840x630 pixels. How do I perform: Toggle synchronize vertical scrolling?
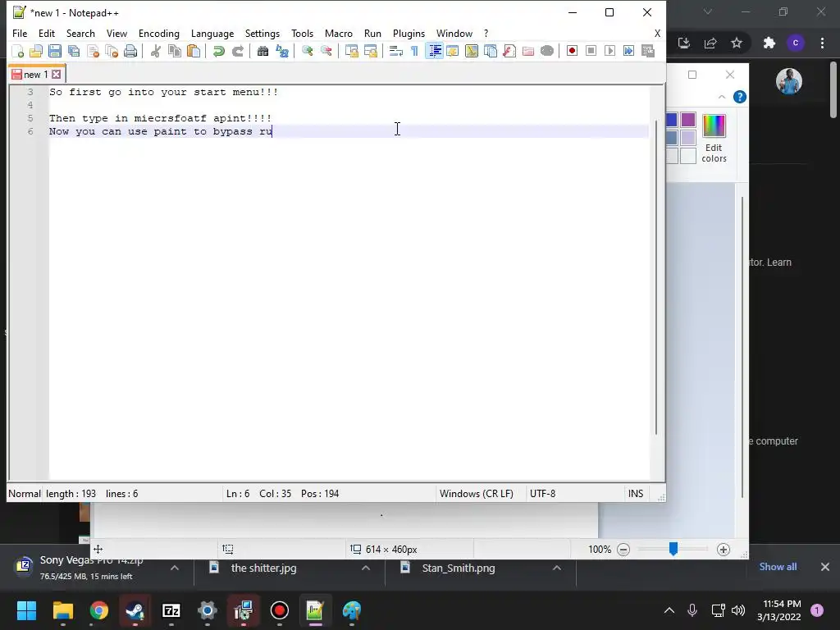coord(351,51)
